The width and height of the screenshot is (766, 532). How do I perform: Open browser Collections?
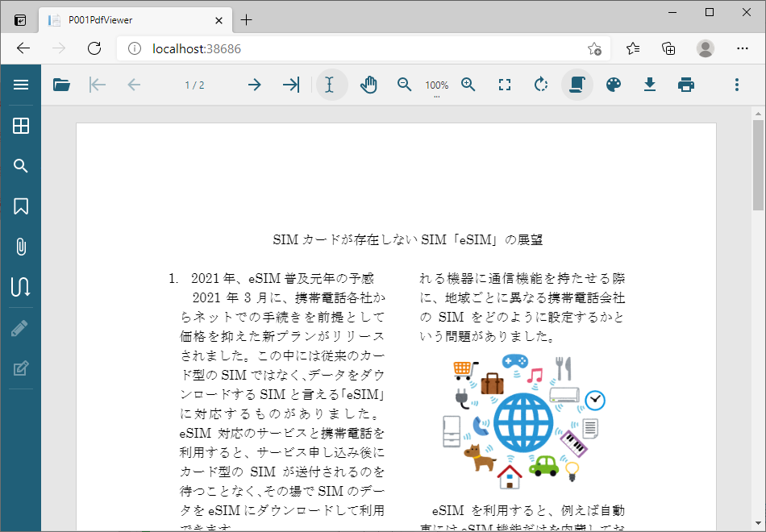click(x=668, y=48)
